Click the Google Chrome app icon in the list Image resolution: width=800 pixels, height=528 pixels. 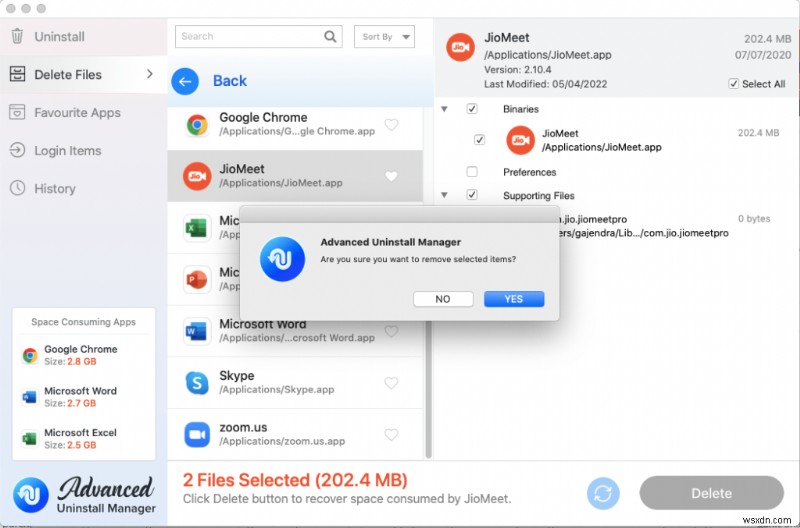pos(197,124)
